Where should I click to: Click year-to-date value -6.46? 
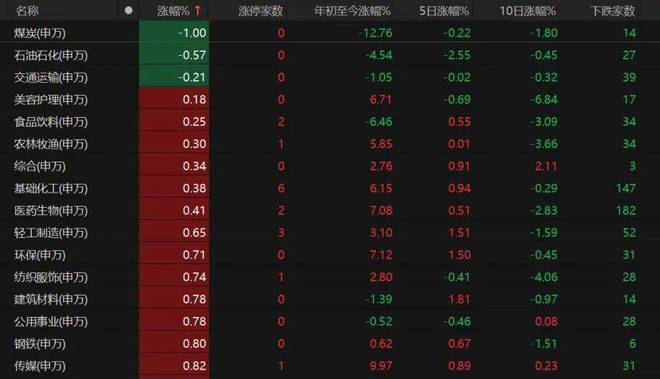tap(378, 122)
